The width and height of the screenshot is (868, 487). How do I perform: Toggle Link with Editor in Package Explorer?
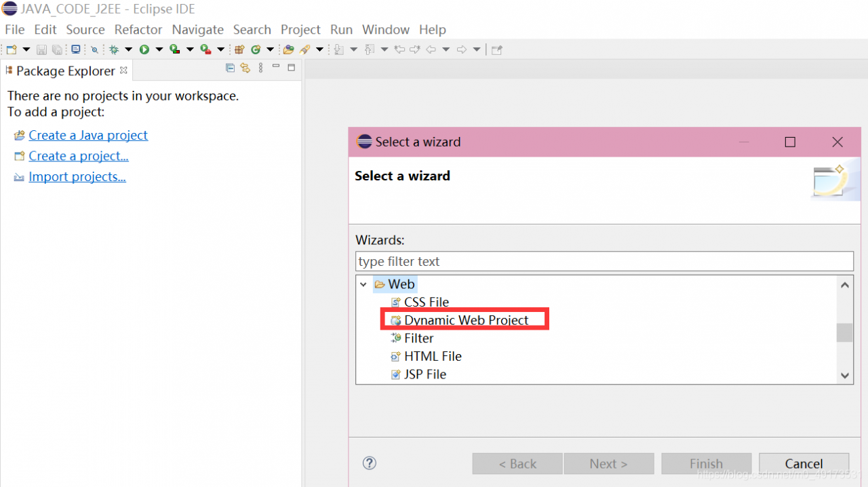245,68
